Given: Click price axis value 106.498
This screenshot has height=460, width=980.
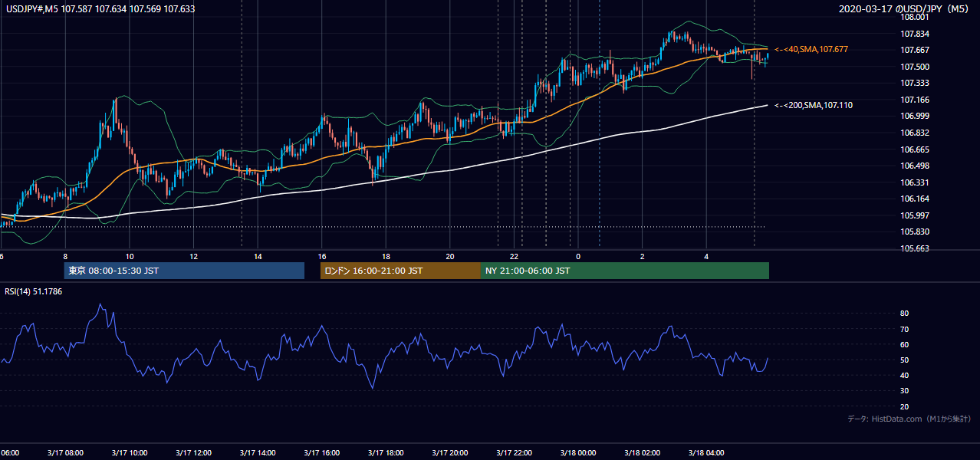Looking at the screenshot, I should click(x=915, y=166).
